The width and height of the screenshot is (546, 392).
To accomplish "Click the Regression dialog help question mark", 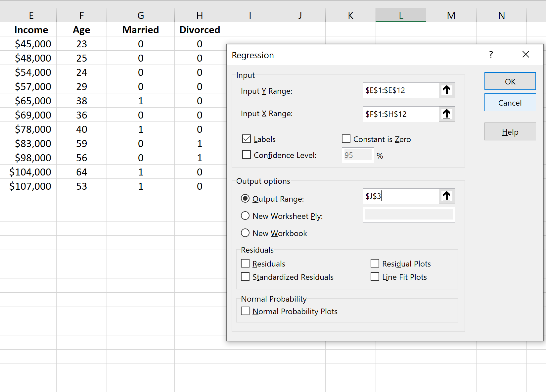I will [491, 54].
